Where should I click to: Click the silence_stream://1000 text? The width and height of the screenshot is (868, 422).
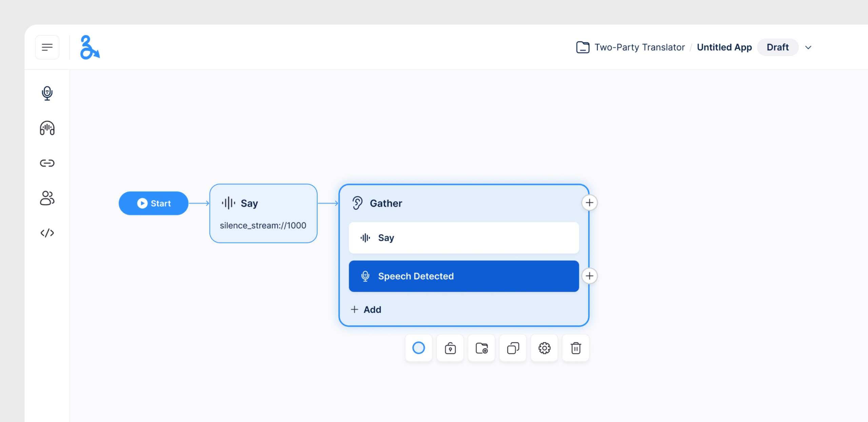(x=263, y=226)
